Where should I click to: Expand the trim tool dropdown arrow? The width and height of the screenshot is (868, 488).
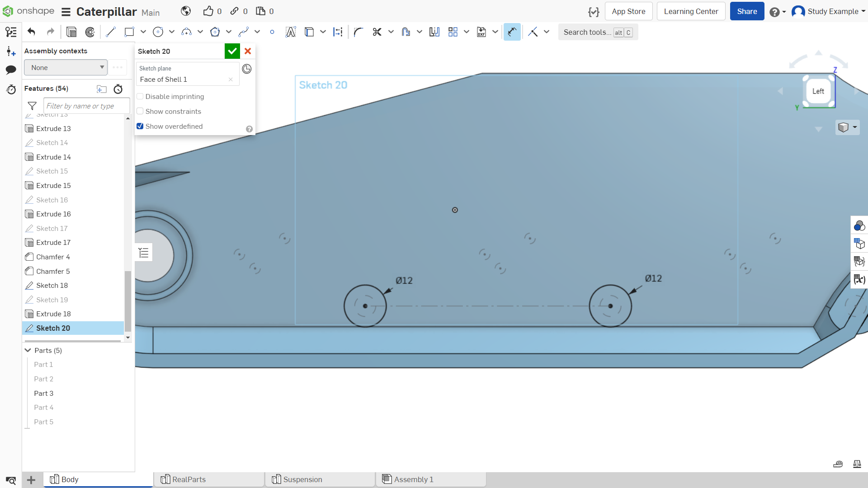click(391, 32)
